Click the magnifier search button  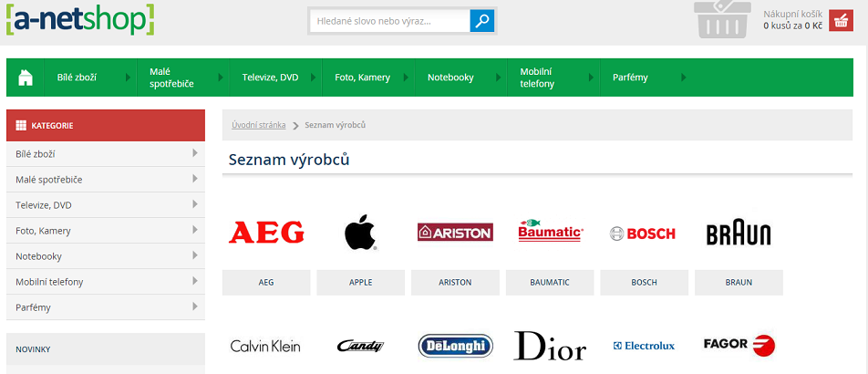point(481,21)
